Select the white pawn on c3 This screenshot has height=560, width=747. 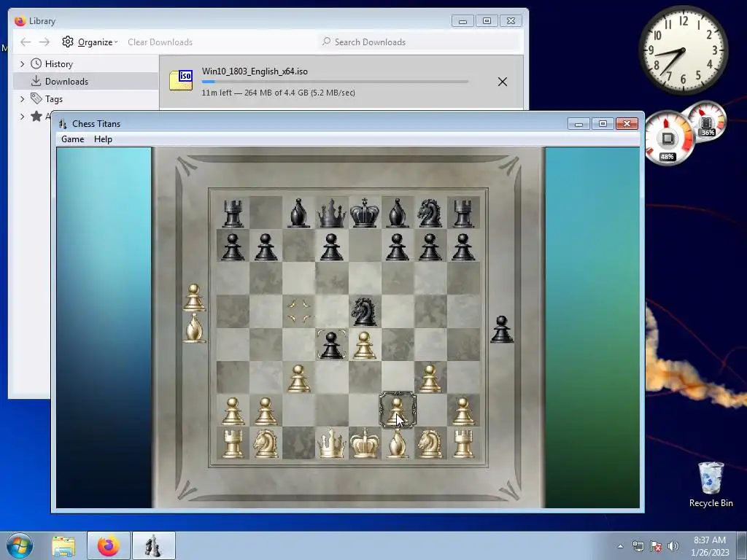(298, 378)
